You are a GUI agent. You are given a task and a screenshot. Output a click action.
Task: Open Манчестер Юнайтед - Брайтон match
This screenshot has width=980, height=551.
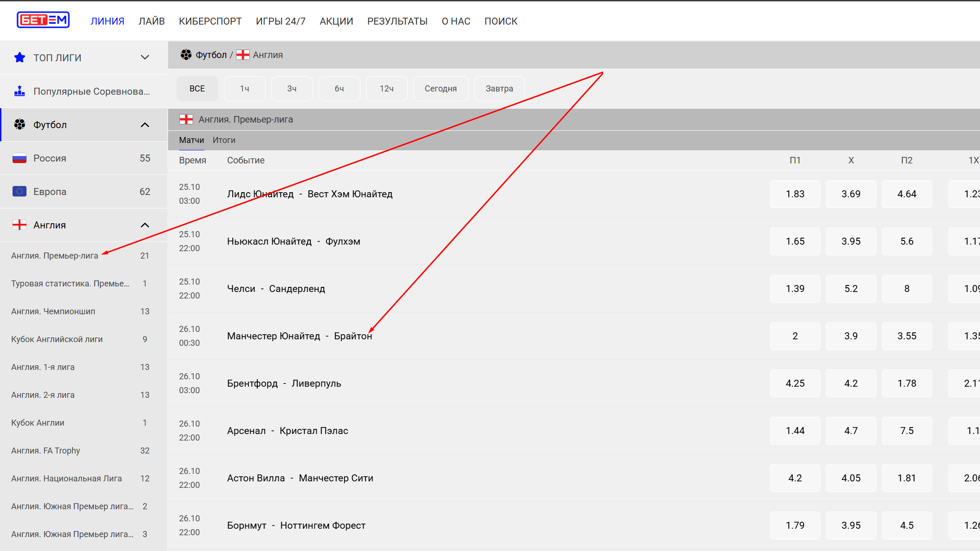(x=299, y=336)
